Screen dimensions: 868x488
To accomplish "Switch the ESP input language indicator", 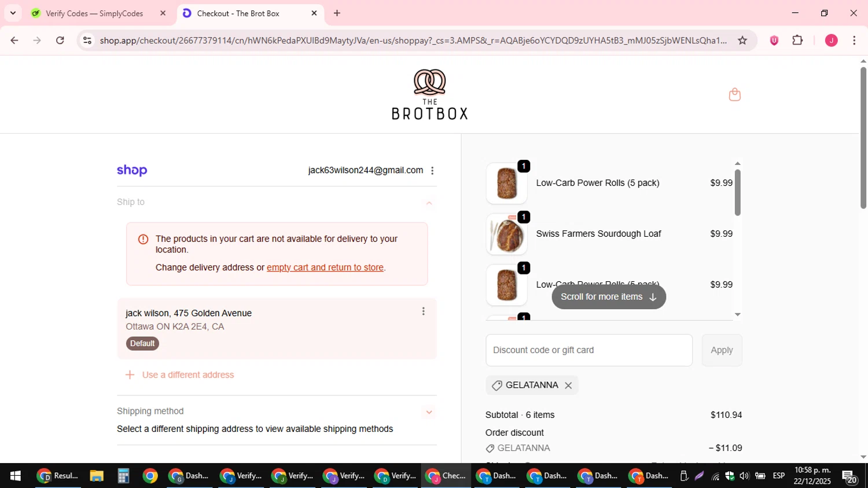I will [x=779, y=476].
